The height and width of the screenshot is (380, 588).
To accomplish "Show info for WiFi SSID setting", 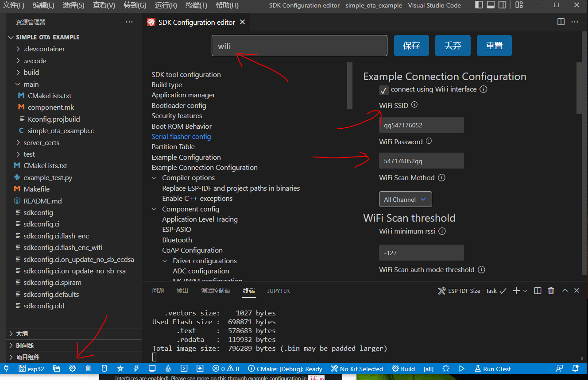I will point(414,105).
